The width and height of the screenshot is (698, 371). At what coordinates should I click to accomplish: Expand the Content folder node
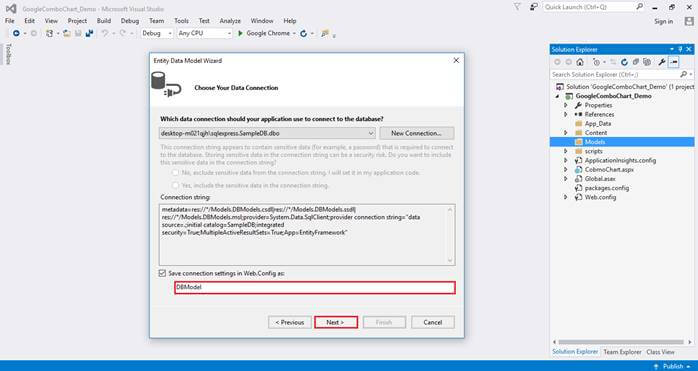(566, 133)
